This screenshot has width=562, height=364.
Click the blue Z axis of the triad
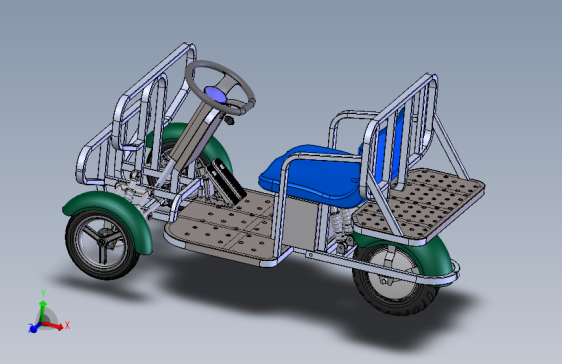(x=34, y=328)
